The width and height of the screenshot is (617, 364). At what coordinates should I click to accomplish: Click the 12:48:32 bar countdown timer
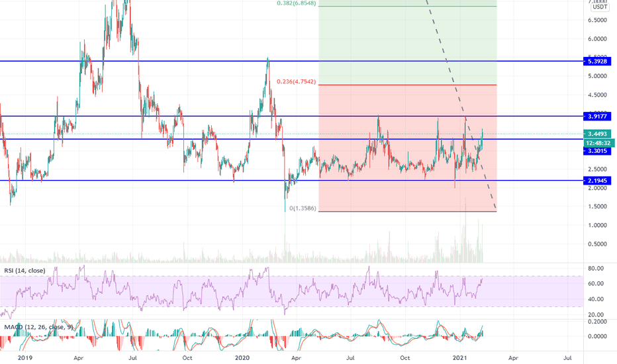click(x=598, y=143)
